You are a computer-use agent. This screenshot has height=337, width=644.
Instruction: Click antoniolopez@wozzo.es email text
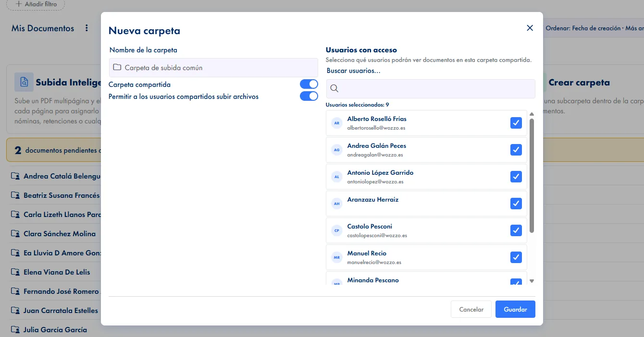click(x=375, y=182)
